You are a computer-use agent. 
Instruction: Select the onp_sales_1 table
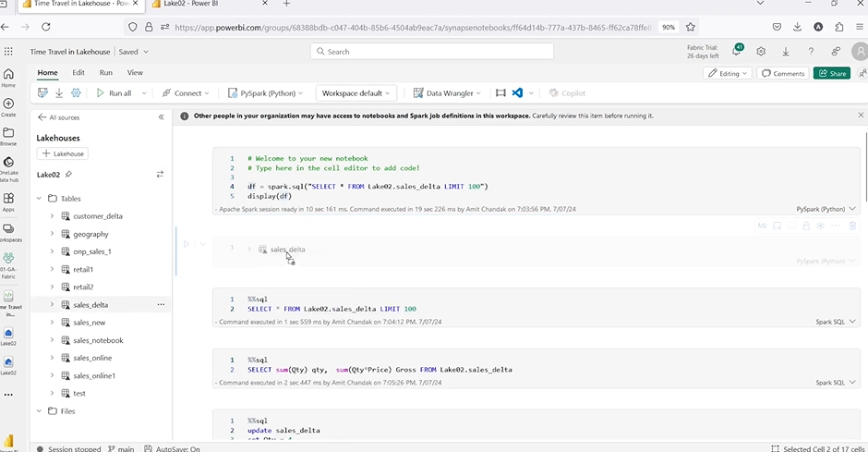pyautogui.click(x=92, y=251)
